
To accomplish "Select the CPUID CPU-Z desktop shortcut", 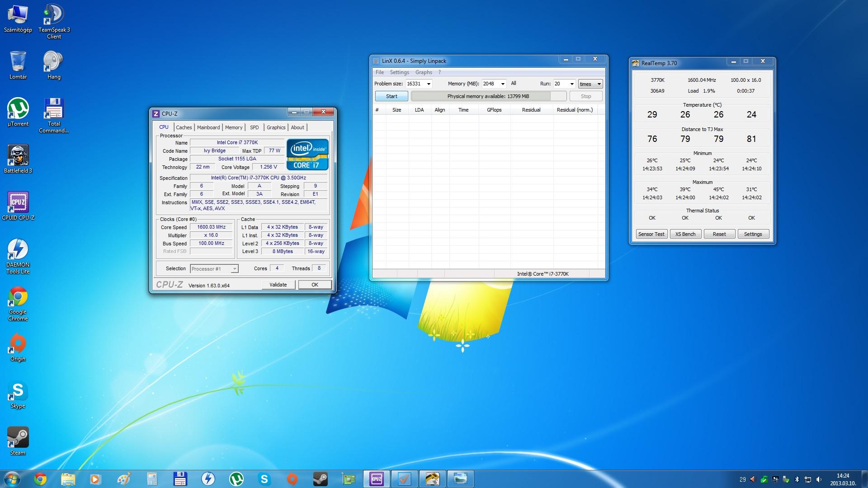I will pos(18,206).
